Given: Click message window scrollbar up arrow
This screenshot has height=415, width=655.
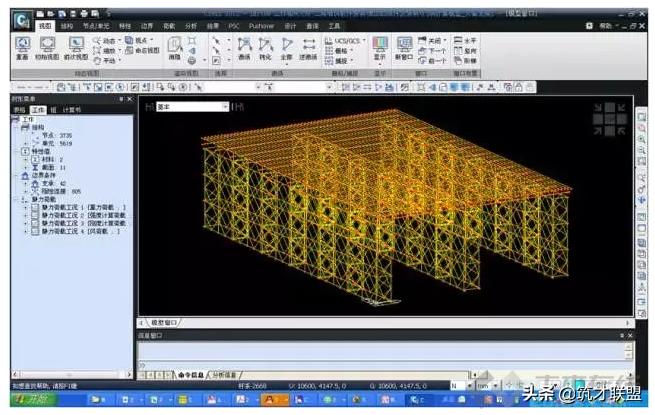Looking at the screenshot, I should 628,346.
